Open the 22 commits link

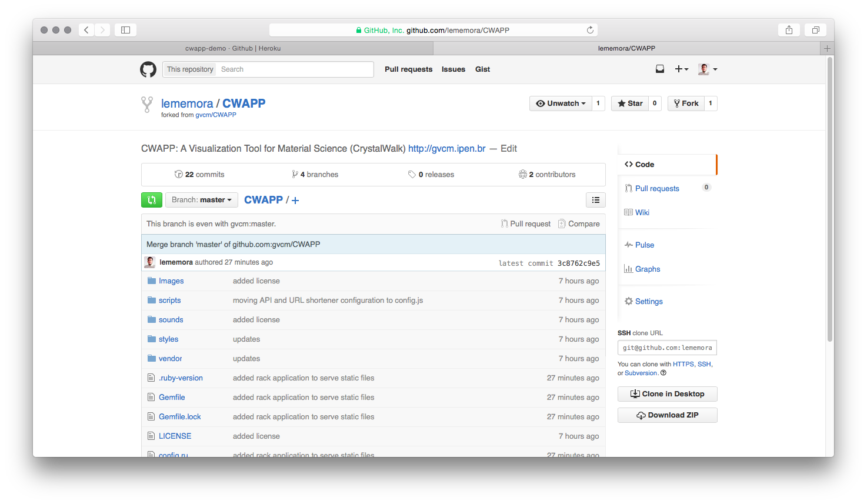[x=199, y=175]
